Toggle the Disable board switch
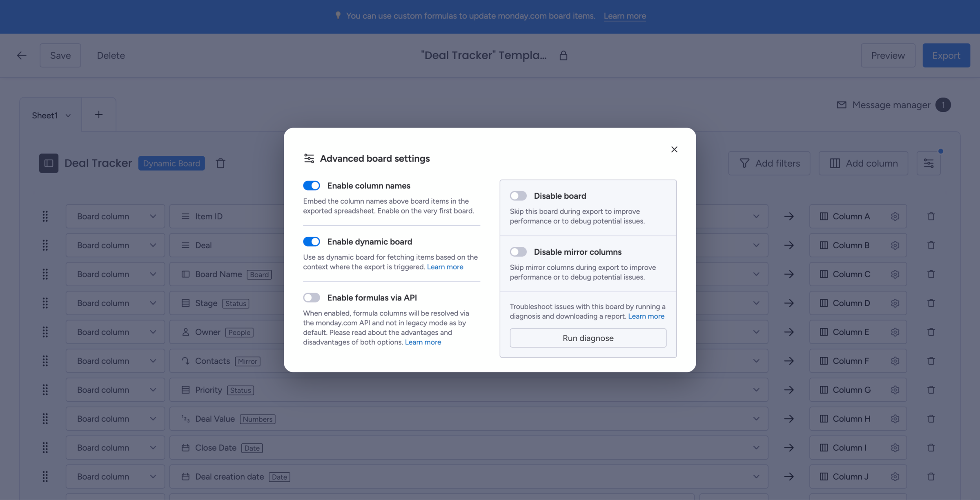 pyautogui.click(x=518, y=196)
